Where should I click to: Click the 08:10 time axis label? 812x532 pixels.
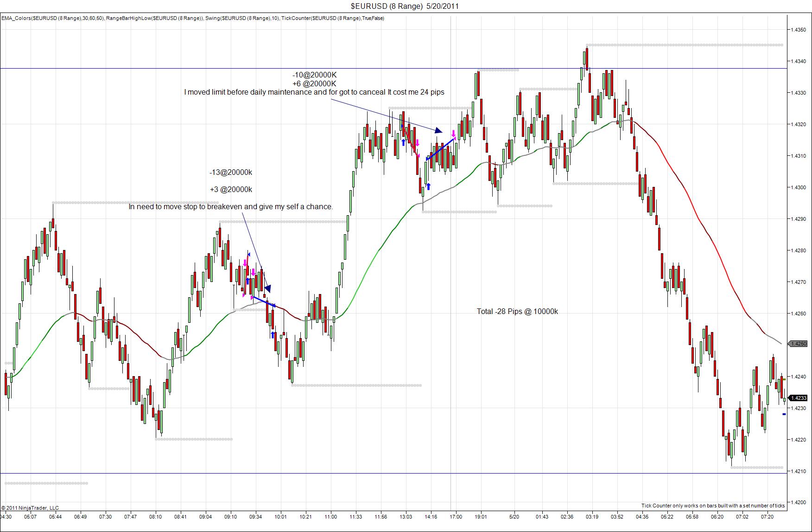pos(155,516)
